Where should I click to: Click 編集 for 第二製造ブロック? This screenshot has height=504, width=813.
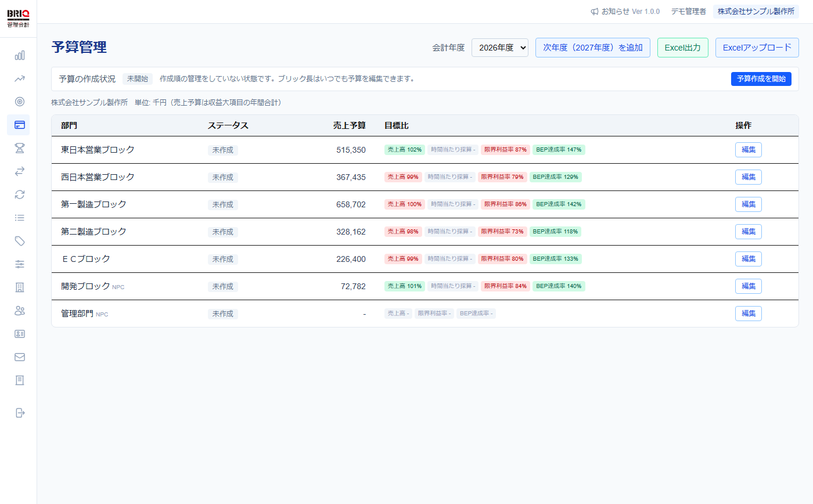[x=749, y=232]
